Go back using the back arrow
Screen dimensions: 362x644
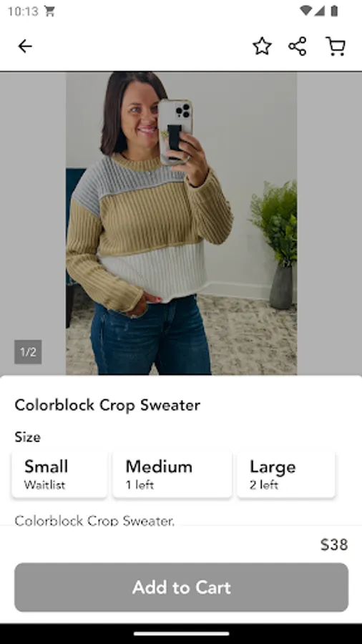point(25,46)
